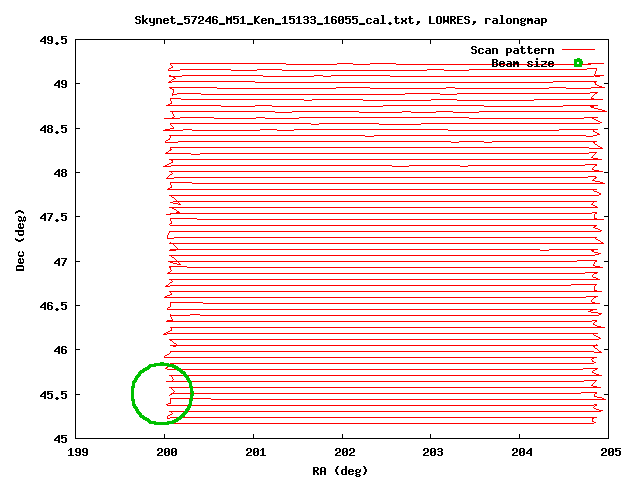Select the 'Scan pattern' legend label
Image resolution: width=640 pixels, height=480 pixels.
coord(512,50)
